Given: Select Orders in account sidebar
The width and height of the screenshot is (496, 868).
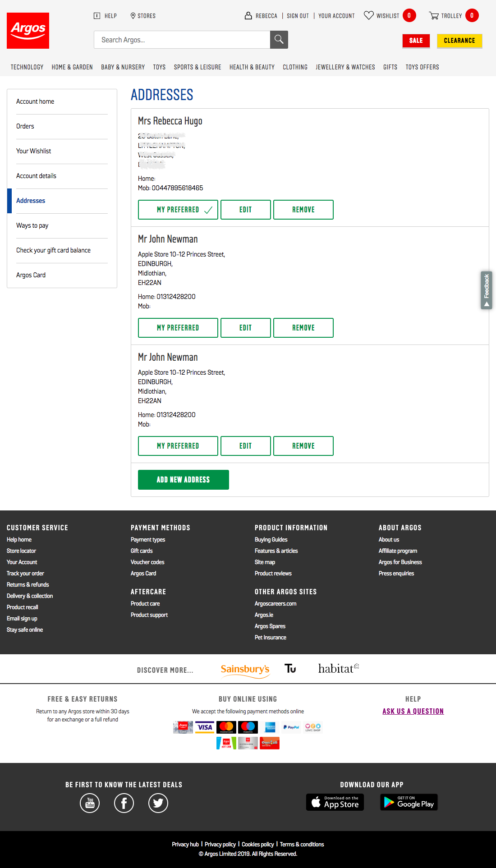Looking at the screenshot, I should click(x=25, y=126).
